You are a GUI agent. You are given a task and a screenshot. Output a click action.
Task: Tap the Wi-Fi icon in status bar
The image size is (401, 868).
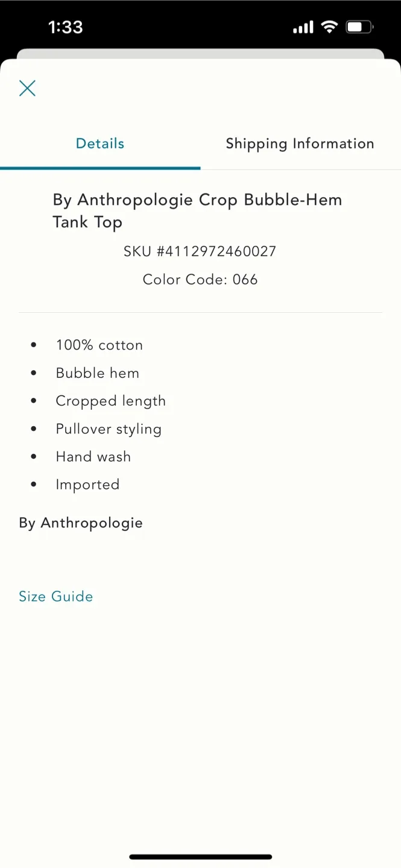[x=329, y=27]
